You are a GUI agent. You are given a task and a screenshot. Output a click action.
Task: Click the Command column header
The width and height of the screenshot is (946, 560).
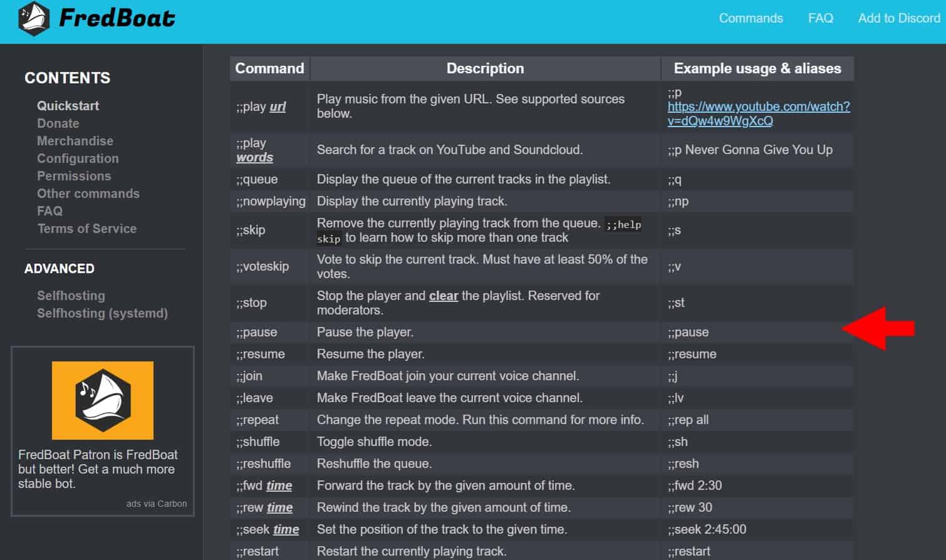point(270,68)
